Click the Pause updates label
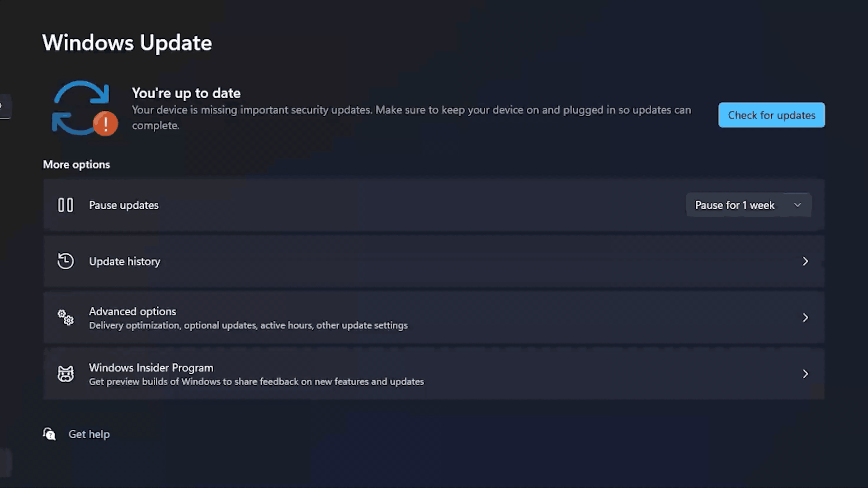This screenshot has width=868, height=488. point(124,205)
